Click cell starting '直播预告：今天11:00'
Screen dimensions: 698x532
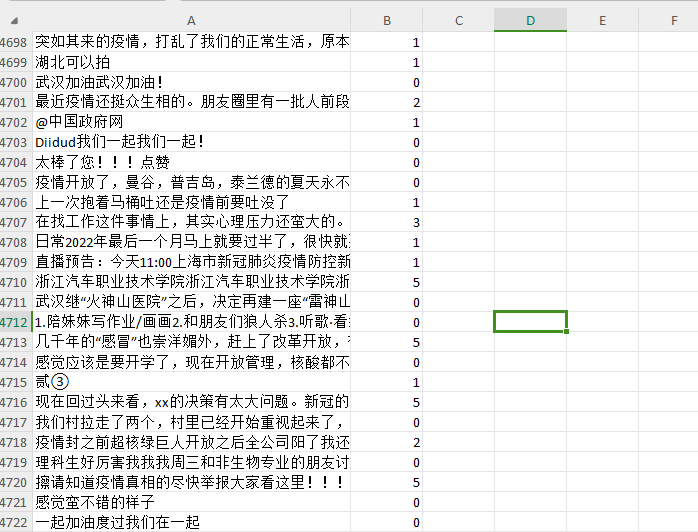point(191,262)
